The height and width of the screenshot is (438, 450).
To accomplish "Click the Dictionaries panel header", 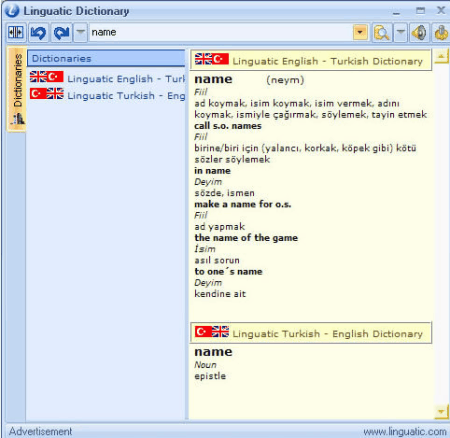I will click(106, 58).
